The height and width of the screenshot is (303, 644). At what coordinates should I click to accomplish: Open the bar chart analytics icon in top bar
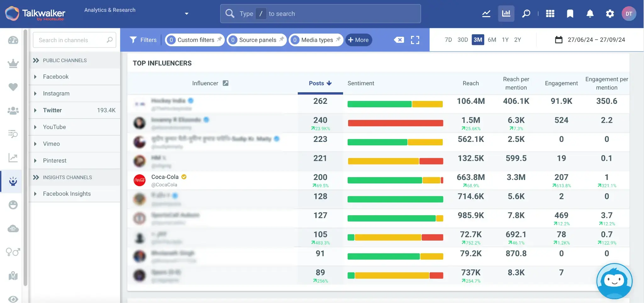[x=506, y=14]
